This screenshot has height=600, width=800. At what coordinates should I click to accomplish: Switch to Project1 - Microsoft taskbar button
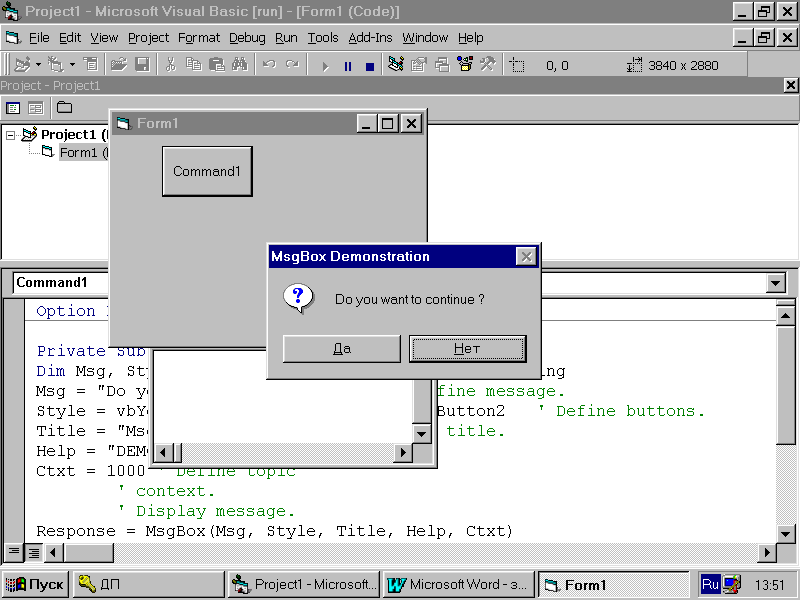(x=304, y=584)
